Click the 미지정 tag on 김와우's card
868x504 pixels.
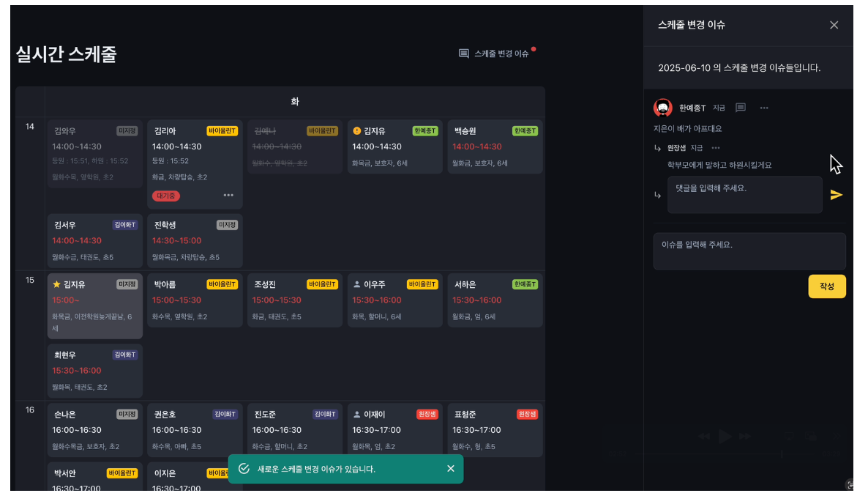pyautogui.click(x=127, y=130)
